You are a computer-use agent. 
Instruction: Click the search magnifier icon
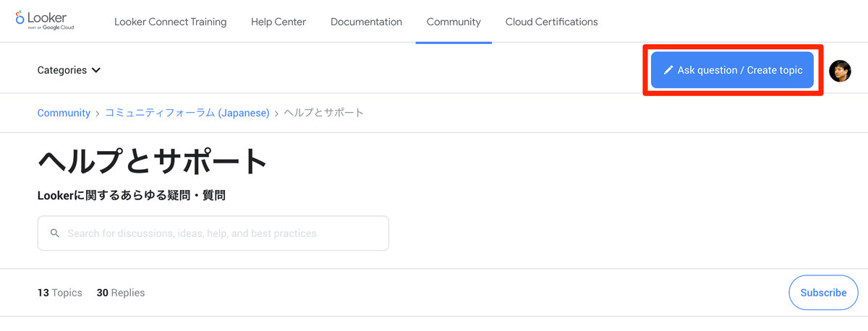click(55, 233)
